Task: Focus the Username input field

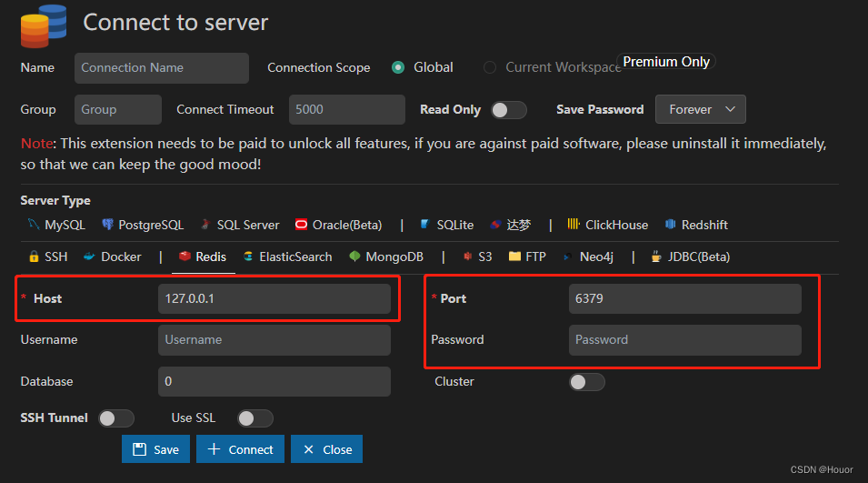Action: (274, 339)
